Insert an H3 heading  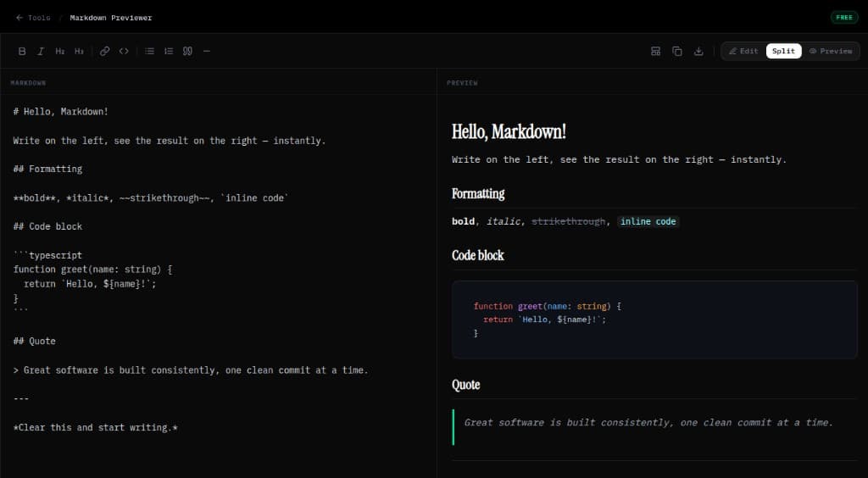pyautogui.click(x=79, y=51)
